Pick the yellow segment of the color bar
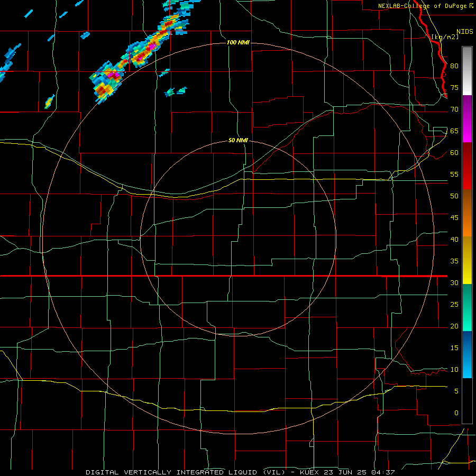Screen dimensions: 476x476 point(467,261)
